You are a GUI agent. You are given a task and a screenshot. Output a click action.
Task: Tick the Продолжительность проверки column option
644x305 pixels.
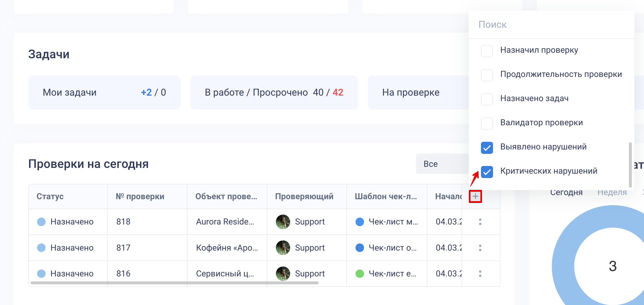click(x=487, y=75)
